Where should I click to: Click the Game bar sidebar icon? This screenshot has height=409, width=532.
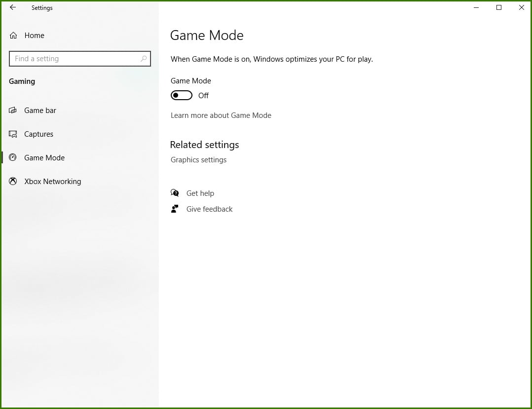(12, 110)
